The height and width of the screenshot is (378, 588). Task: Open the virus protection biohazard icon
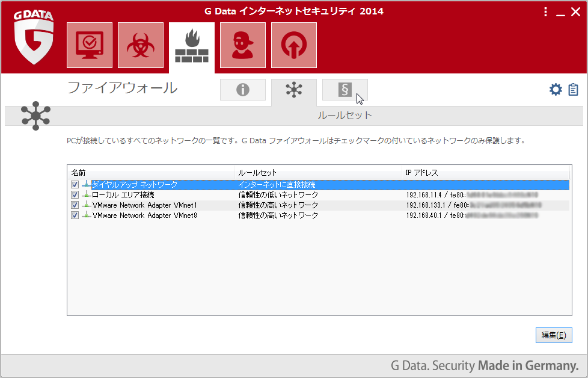click(x=141, y=46)
